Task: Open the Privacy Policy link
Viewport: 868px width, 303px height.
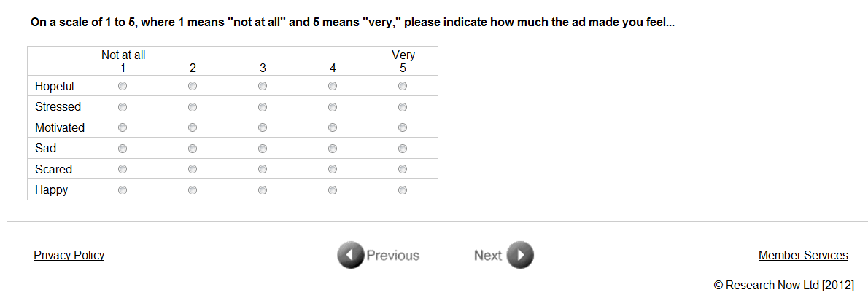Action: pos(69,255)
